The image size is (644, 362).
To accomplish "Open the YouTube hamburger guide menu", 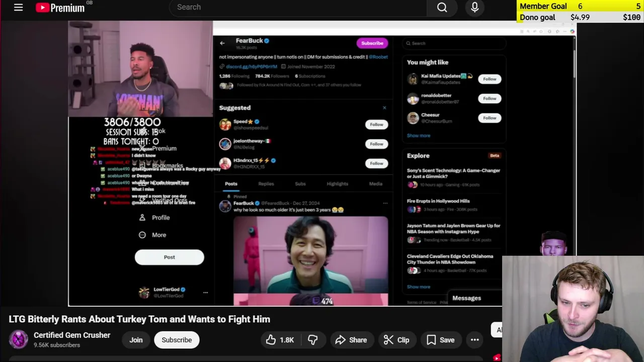I will [18, 7].
